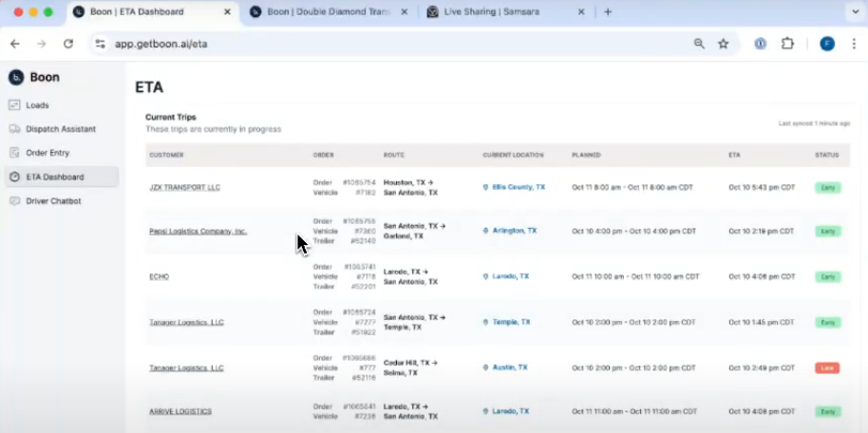
Task: Close the Live Sharing Samsara tab
Action: pos(581,11)
